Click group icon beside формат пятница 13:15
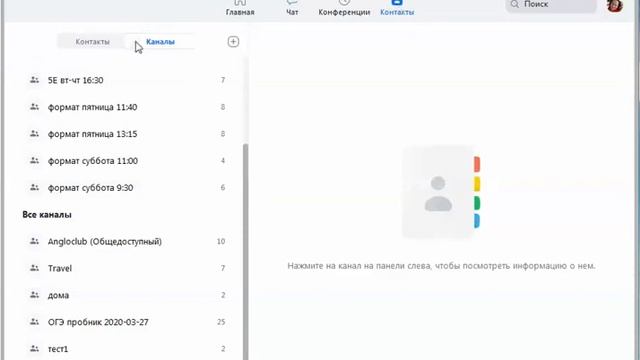The height and width of the screenshot is (360, 640). click(x=35, y=133)
